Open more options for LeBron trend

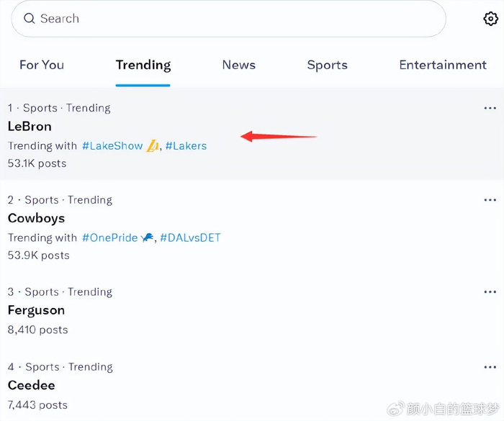(x=490, y=108)
